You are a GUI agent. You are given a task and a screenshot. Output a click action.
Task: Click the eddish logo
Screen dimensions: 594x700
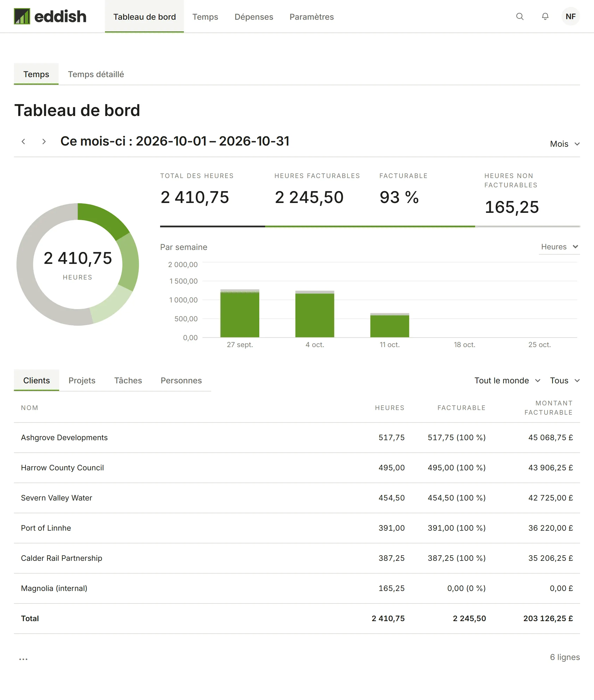(50, 17)
